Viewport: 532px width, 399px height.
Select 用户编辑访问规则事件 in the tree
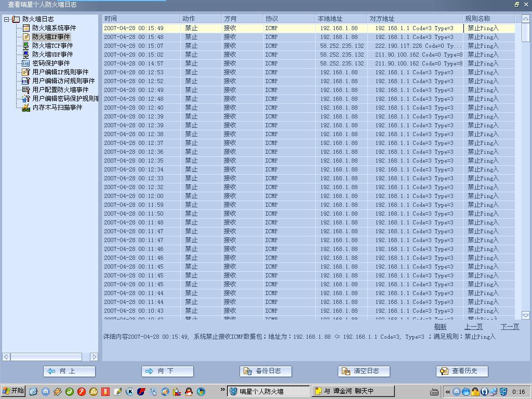(x=63, y=81)
